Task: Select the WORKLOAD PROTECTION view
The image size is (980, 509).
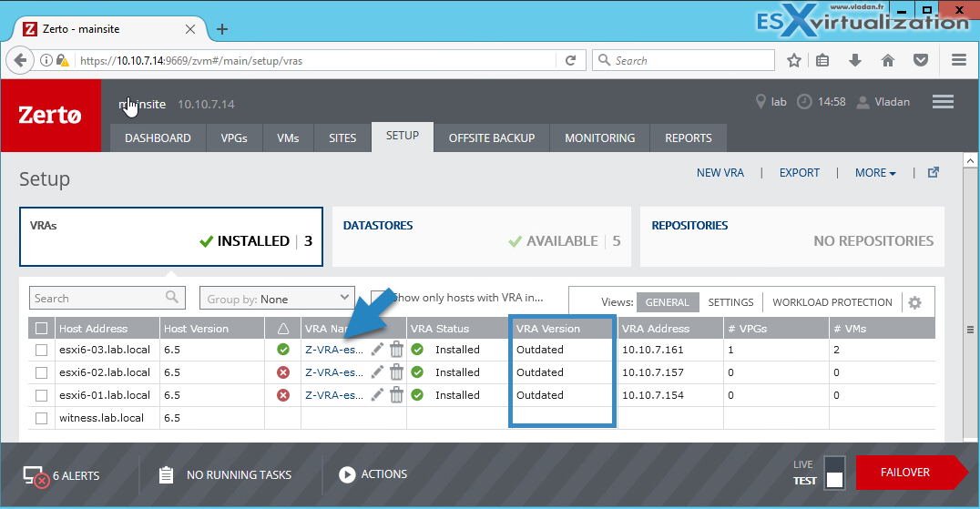Action: [x=832, y=302]
